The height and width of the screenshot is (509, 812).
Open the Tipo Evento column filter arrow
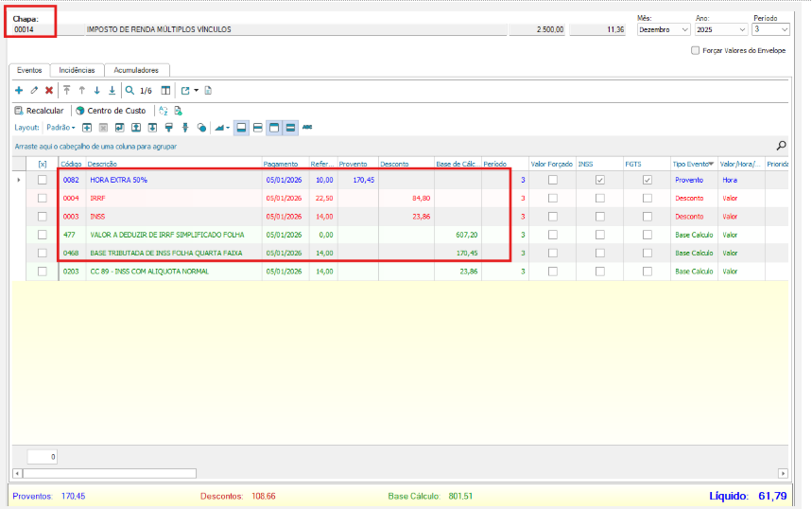coord(712,164)
